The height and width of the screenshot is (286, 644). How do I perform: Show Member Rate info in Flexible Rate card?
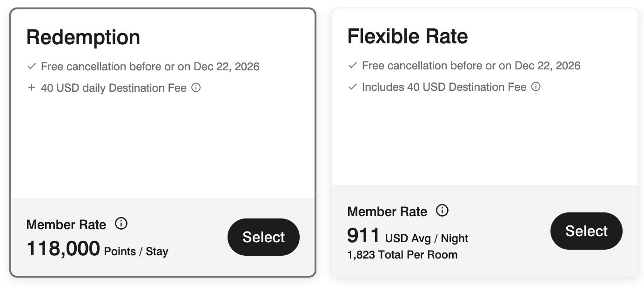[442, 211]
